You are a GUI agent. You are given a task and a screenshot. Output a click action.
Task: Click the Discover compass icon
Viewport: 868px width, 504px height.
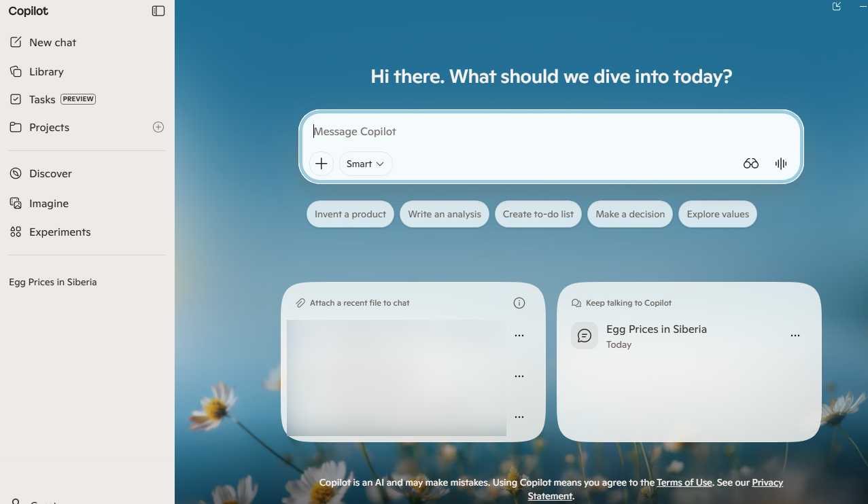point(16,173)
